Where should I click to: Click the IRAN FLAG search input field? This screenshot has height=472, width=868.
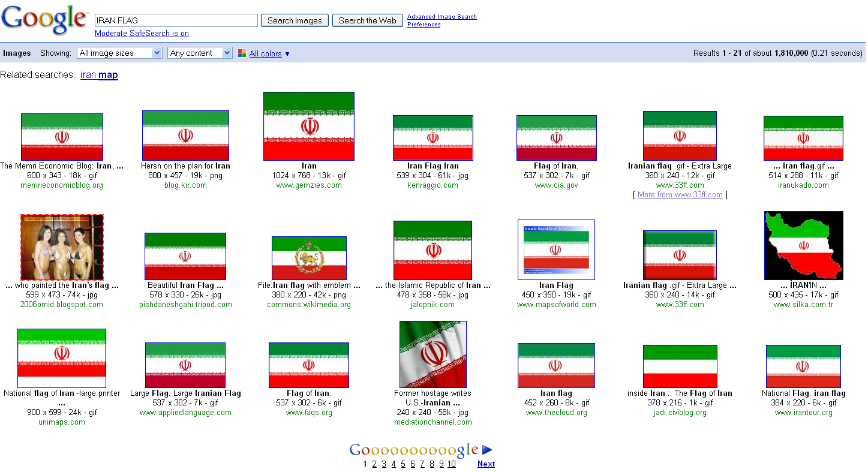(176, 20)
